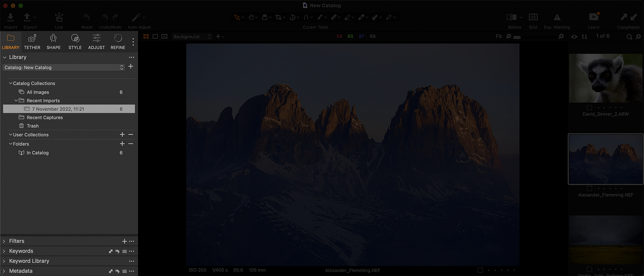Image resolution: width=644 pixels, height=276 pixels.
Task: Select the 7 November 2022, 11:21 import
Action: [69, 109]
